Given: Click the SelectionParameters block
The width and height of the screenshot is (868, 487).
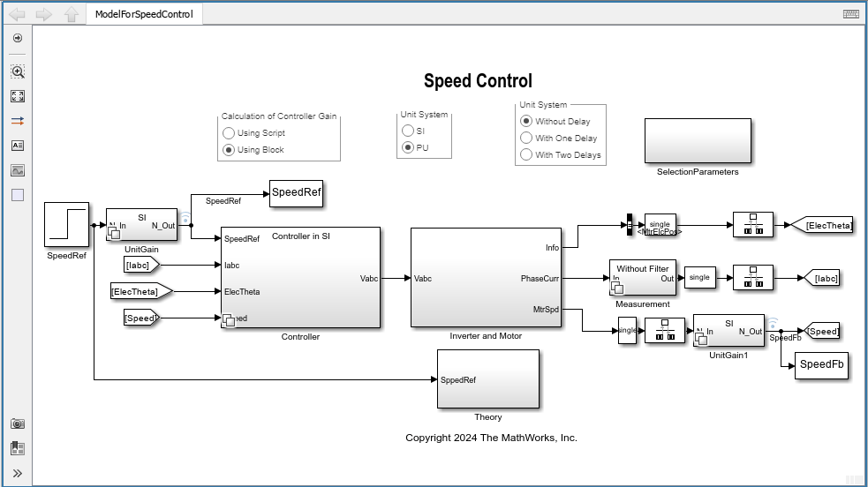Looking at the screenshot, I should 698,139.
